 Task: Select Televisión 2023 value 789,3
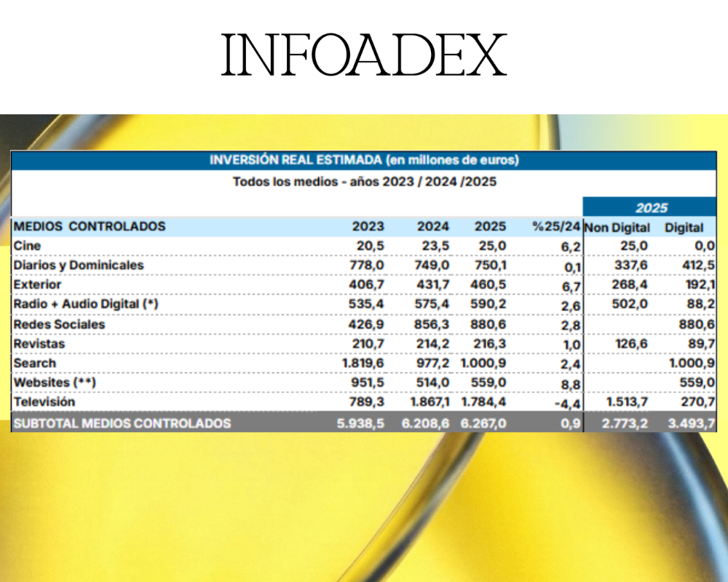366,402
